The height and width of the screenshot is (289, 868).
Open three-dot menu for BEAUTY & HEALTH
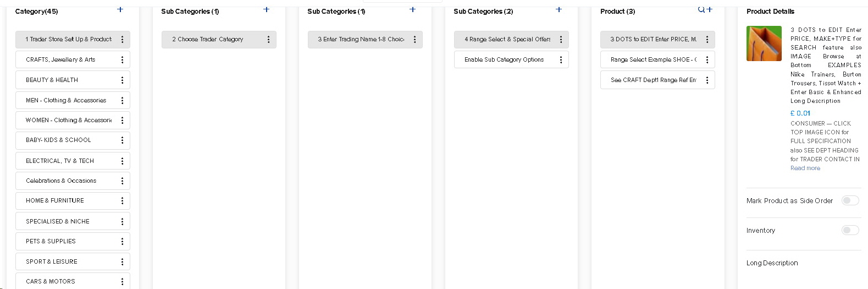[122, 80]
